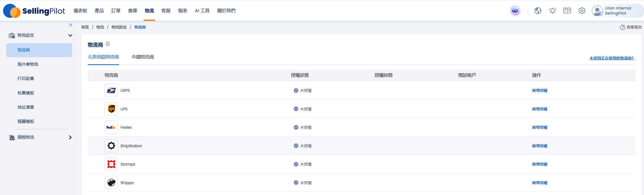Select 海外倉物流 in the sidebar

pos(28,64)
